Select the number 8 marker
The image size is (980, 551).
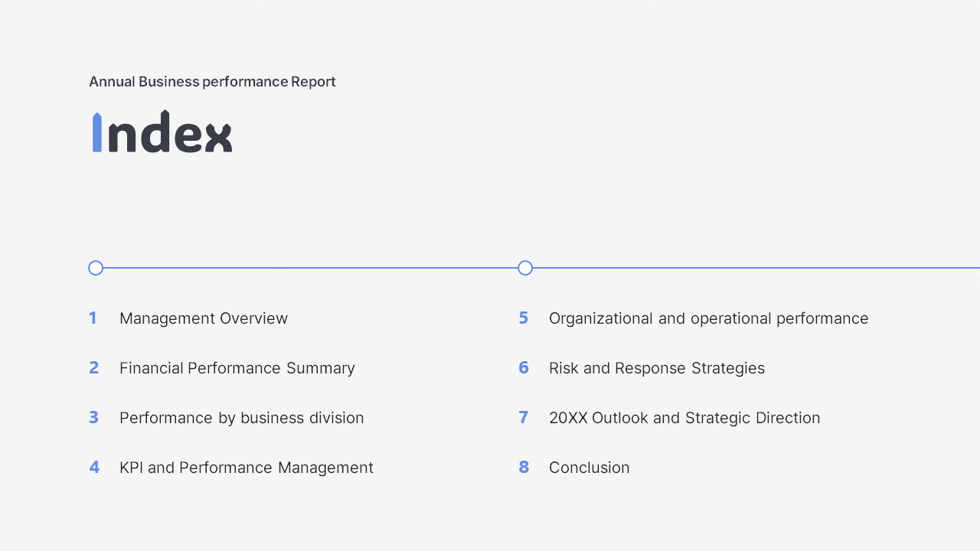[524, 468]
